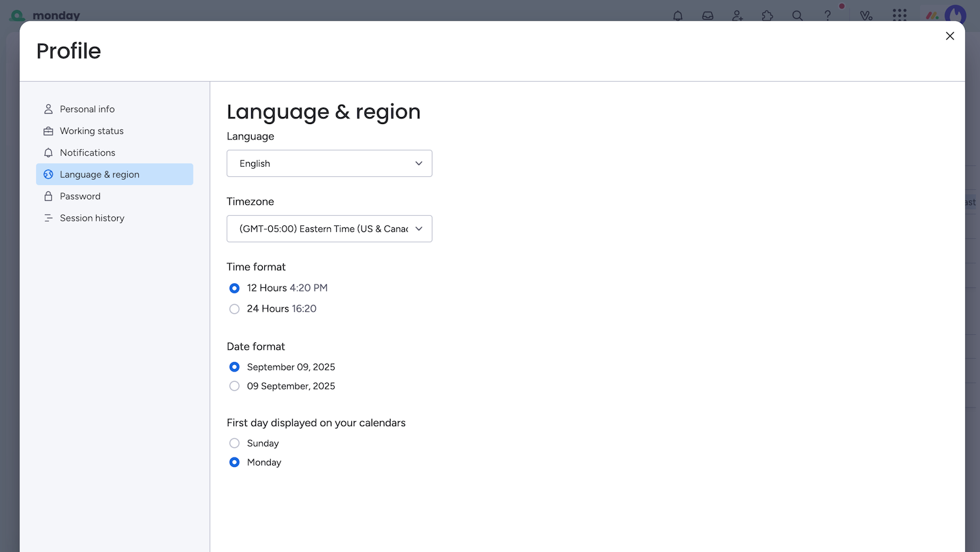The height and width of the screenshot is (552, 980).
Task: Select Language & region sidebar item
Action: coord(114,174)
